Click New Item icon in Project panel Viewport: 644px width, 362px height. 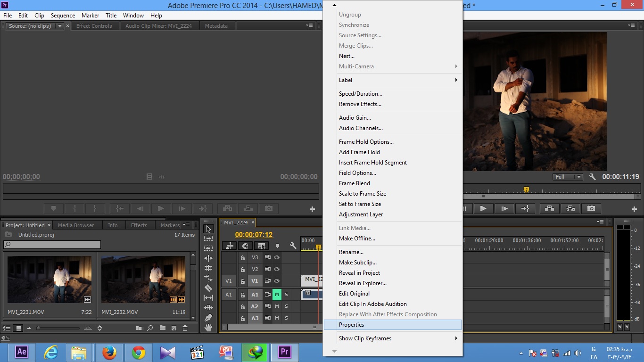174,328
